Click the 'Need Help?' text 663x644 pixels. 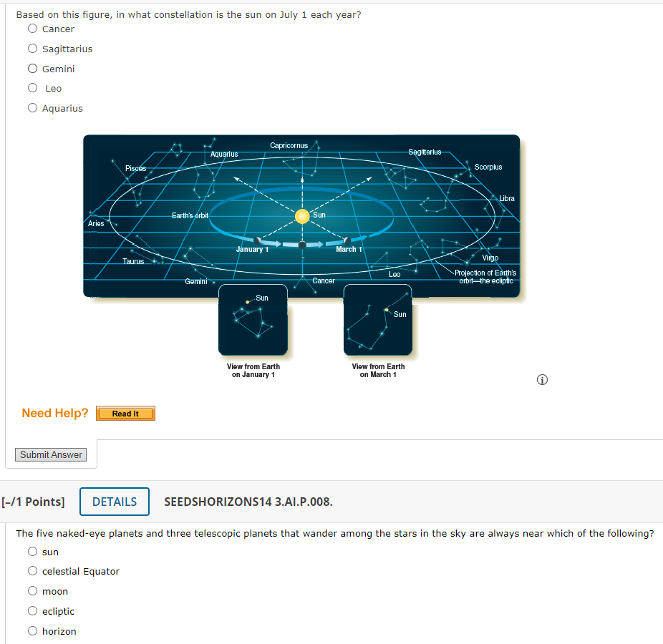click(x=55, y=414)
